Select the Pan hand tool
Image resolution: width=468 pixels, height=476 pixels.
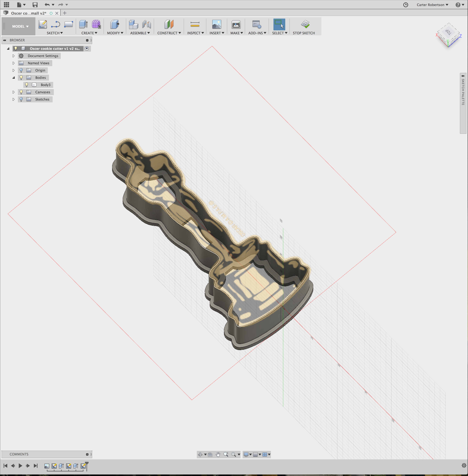pyautogui.click(x=218, y=454)
